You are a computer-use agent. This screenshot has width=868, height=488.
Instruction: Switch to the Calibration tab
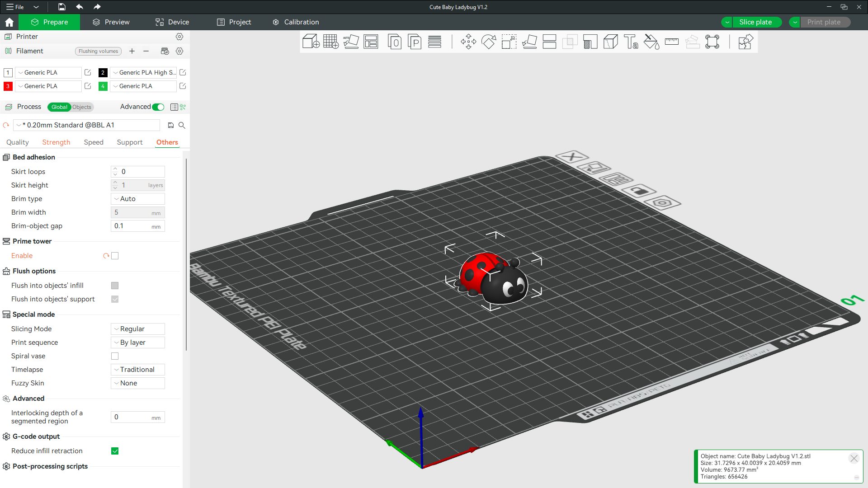coord(296,22)
